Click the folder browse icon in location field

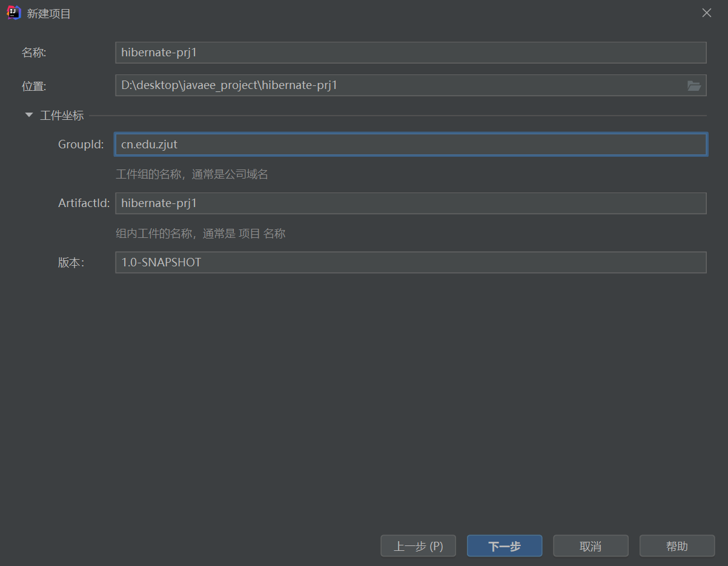(694, 85)
